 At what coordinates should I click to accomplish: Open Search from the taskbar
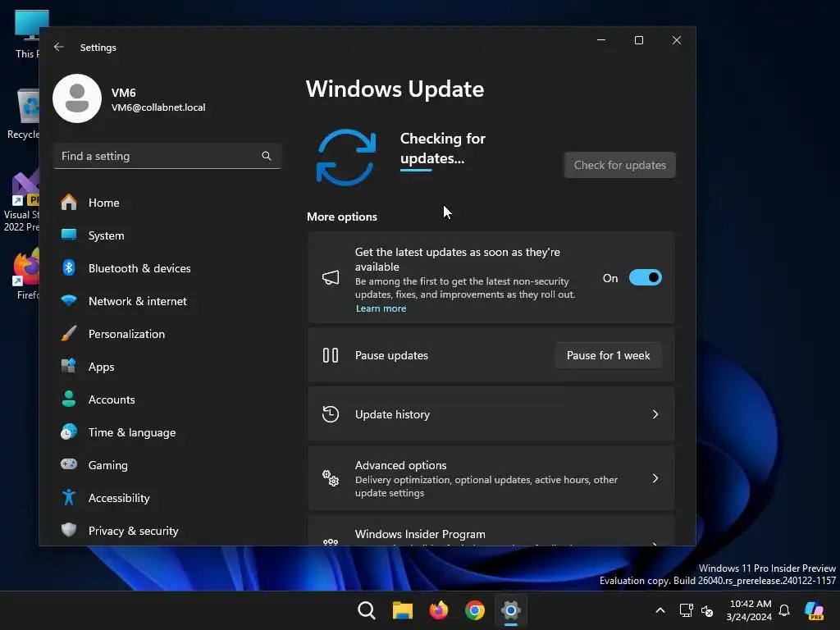coord(367,610)
